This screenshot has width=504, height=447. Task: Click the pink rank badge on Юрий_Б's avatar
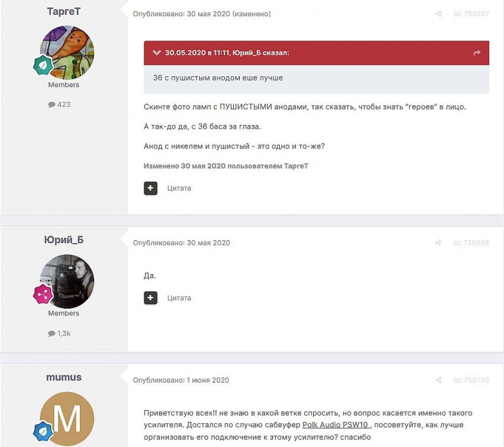(43, 294)
